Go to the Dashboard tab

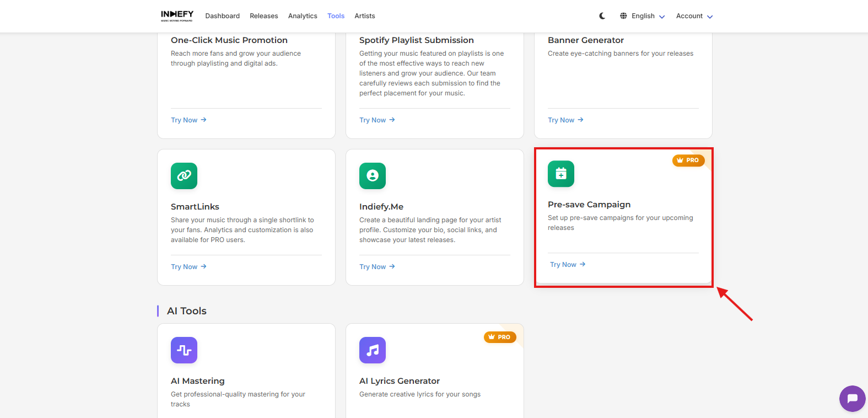pos(222,16)
